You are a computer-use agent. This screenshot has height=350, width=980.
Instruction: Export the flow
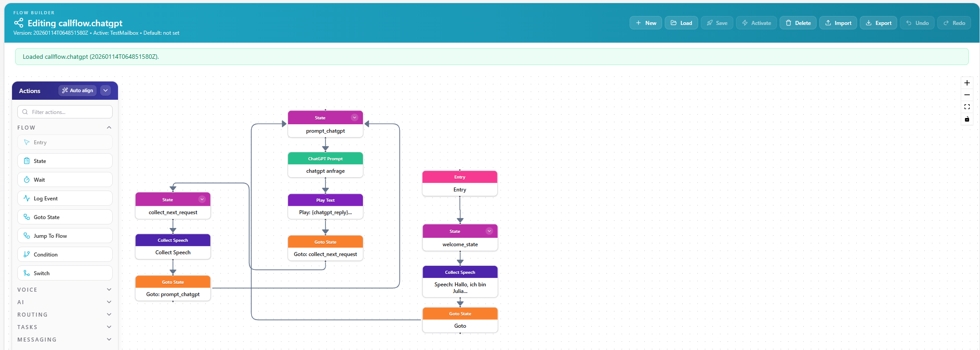pyautogui.click(x=878, y=23)
